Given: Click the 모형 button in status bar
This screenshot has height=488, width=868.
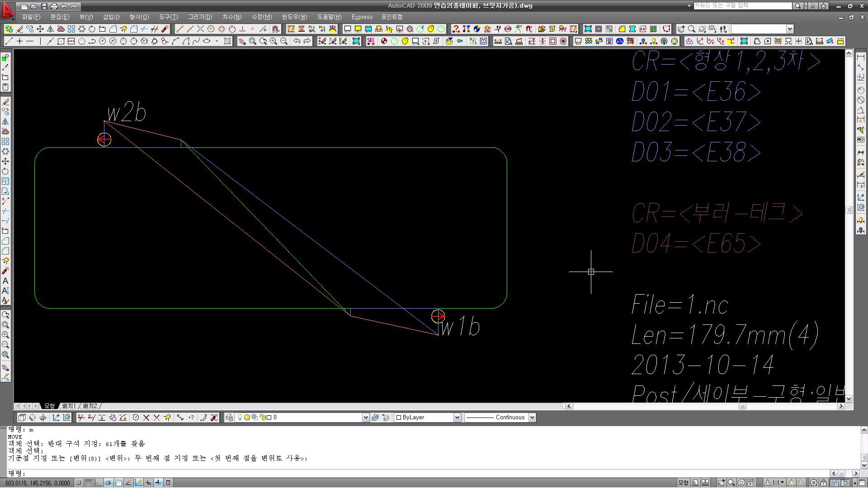Looking at the screenshot, I should [683, 483].
